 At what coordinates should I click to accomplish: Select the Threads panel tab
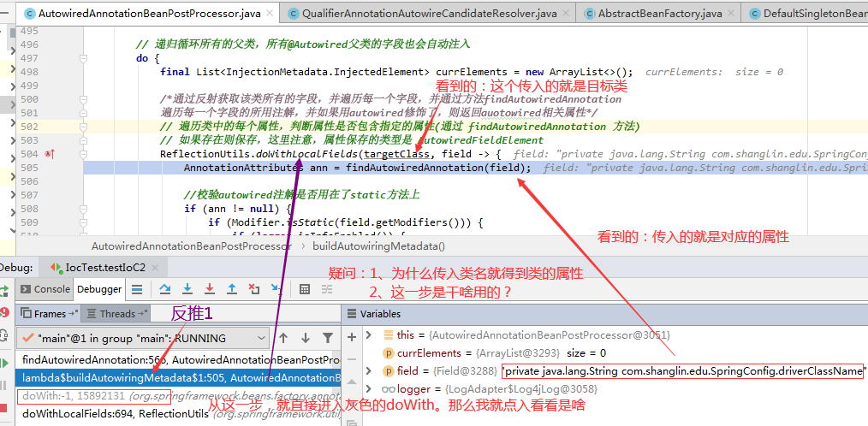116,314
